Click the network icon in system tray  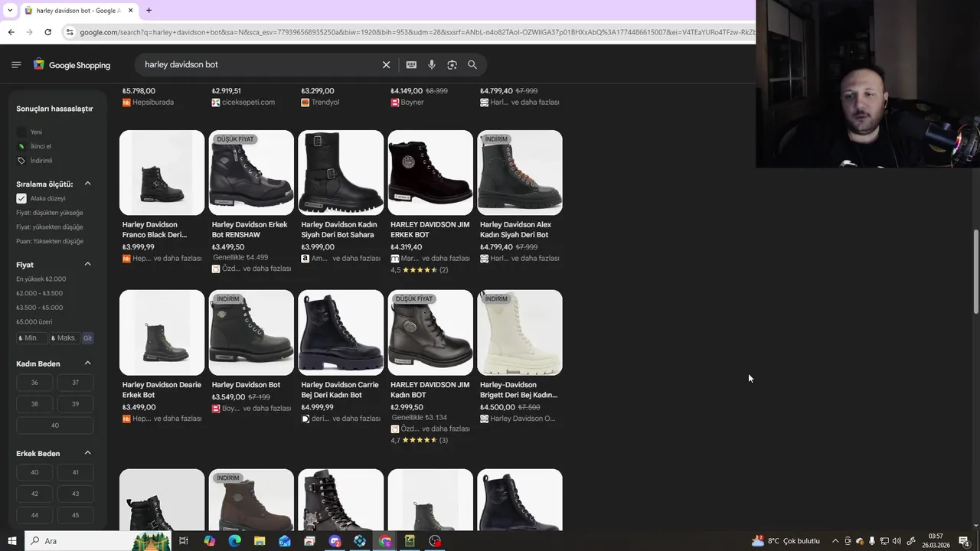(884, 541)
